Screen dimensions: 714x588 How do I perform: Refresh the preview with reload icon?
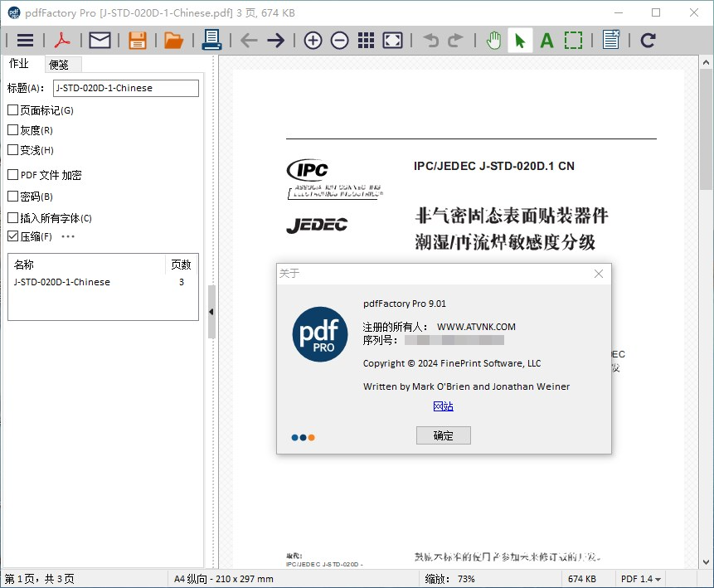point(648,41)
